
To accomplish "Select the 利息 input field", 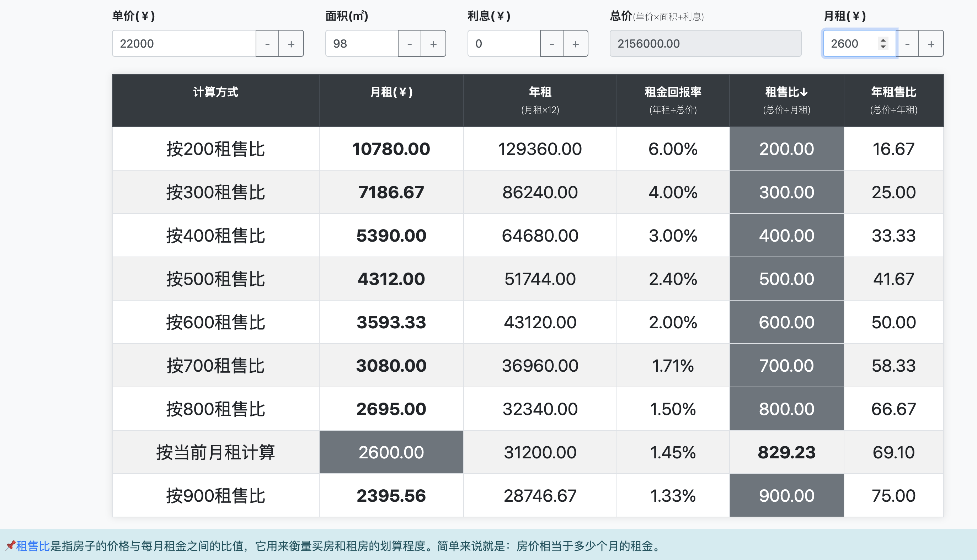I will click(x=504, y=44).
